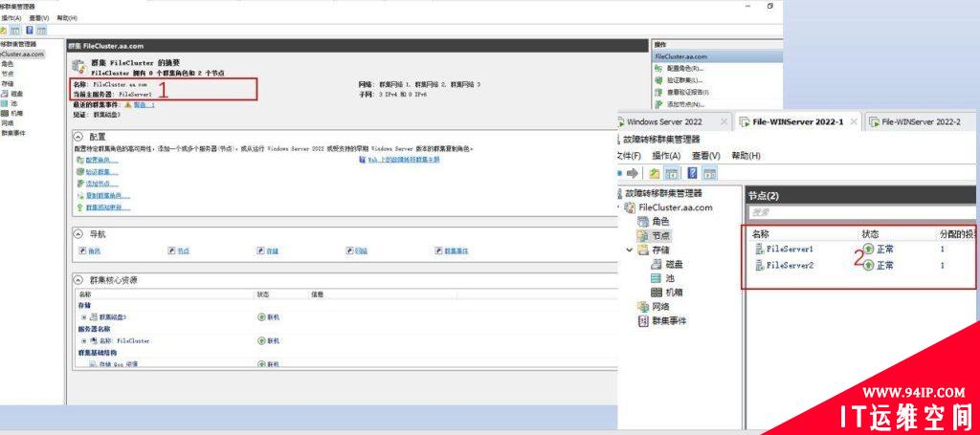Open 操作(A) menu in background cluster manager
This screenshot has width=980, height=435.
(11, 18)
